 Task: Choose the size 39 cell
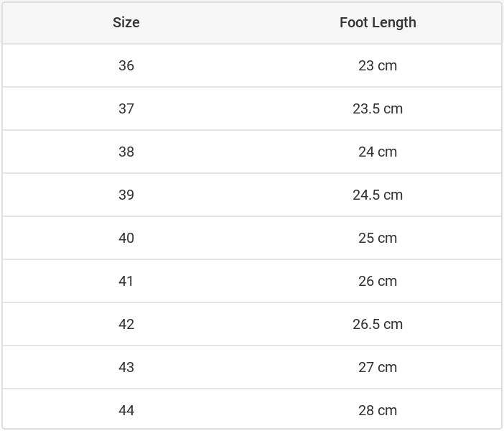tap(126, 195)
